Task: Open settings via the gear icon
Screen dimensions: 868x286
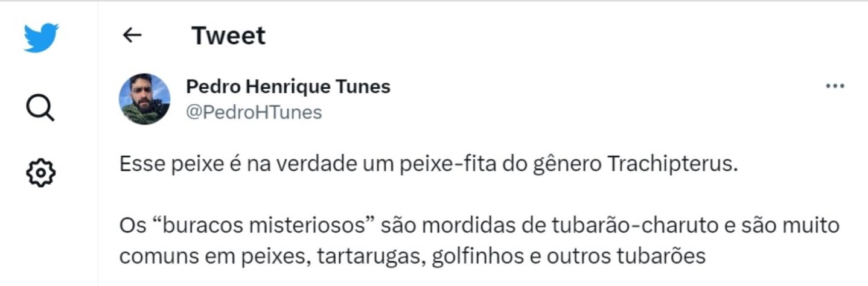Action: click(x=41, y=172)
